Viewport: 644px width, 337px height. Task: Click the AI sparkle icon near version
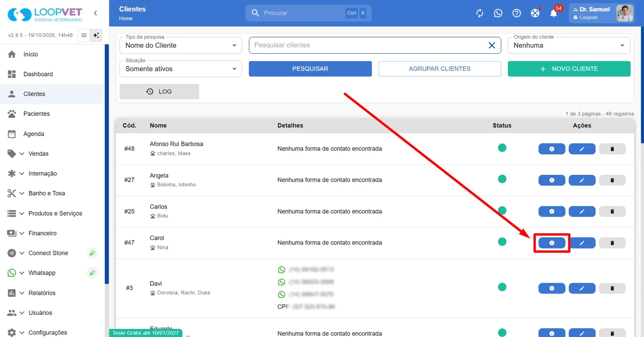pos(96,35)
